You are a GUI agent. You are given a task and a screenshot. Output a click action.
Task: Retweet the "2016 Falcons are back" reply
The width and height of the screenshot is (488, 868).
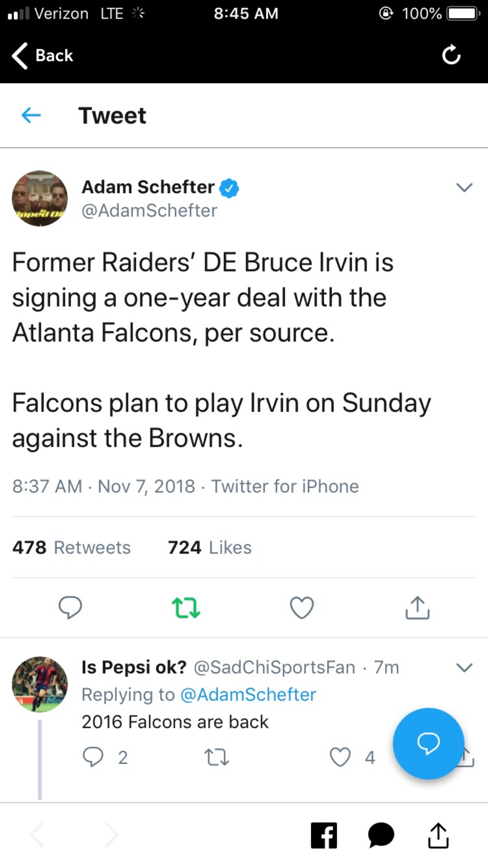pos(216,757)
